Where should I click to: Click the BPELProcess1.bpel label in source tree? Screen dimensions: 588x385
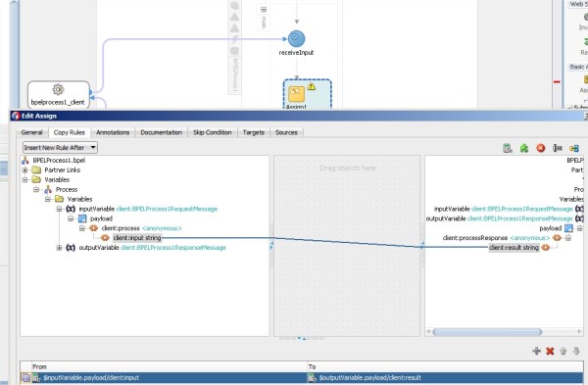(x=59, y=160)
